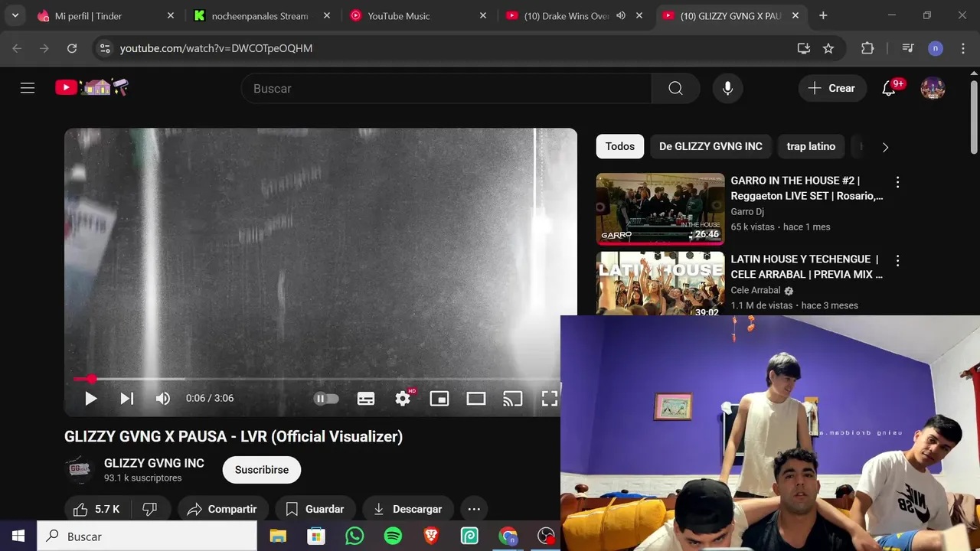980x551 pixels.
Task: Open the tab search dropdown
Action: 15,15
